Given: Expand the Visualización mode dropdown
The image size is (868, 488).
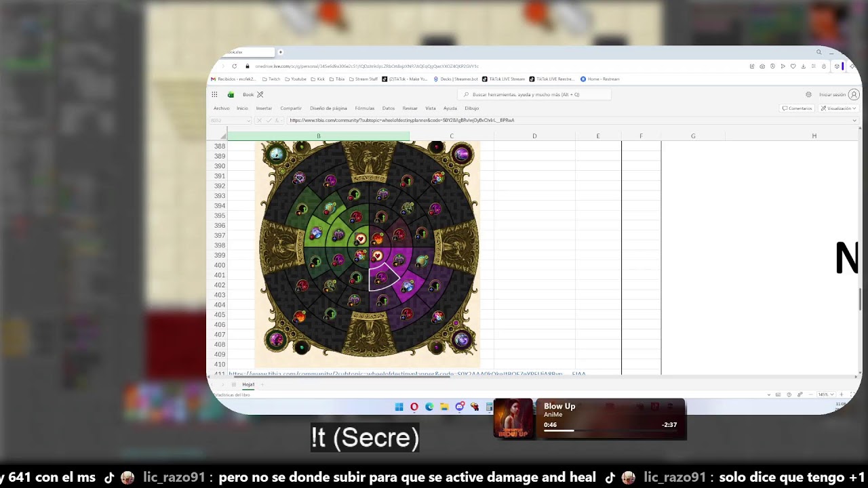Looking at the screenshot, I should (x=839, y=108).
